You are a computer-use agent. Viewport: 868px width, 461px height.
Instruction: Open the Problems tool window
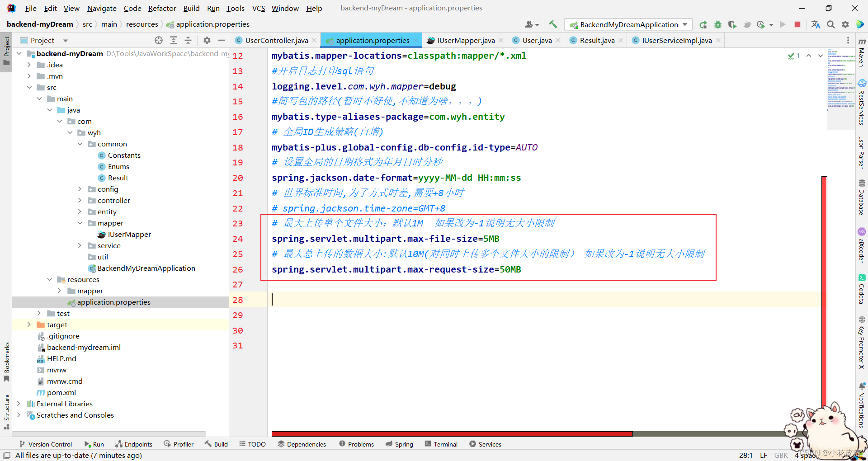pos(356,444)
